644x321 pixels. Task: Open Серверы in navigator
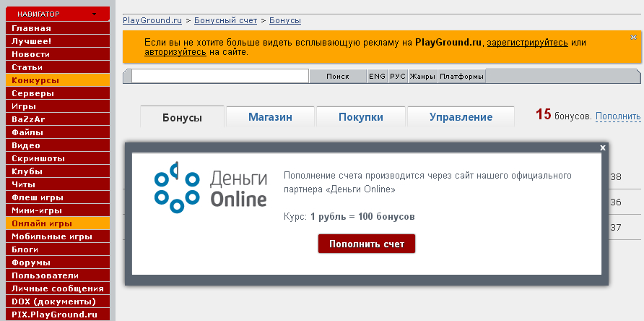click(x=58, y=93)
